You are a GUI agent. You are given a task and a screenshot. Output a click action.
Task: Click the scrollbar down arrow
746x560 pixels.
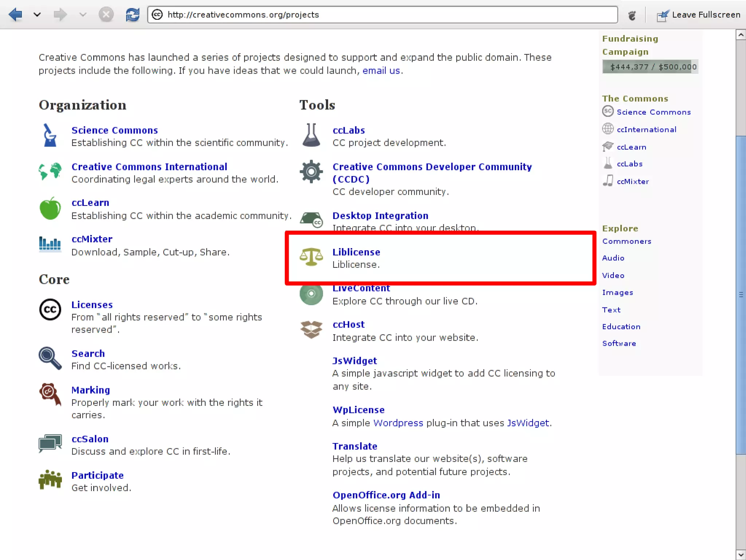(x=741, y=554)
